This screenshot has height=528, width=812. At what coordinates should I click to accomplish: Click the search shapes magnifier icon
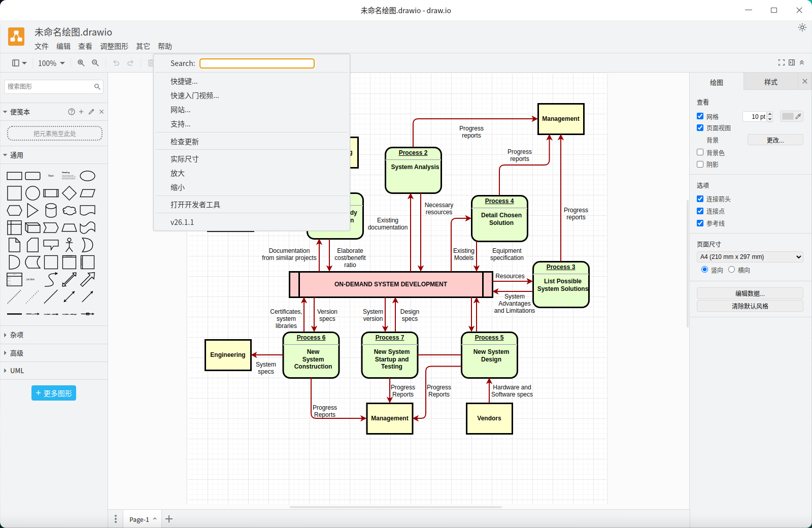click(x=97, y=87)
